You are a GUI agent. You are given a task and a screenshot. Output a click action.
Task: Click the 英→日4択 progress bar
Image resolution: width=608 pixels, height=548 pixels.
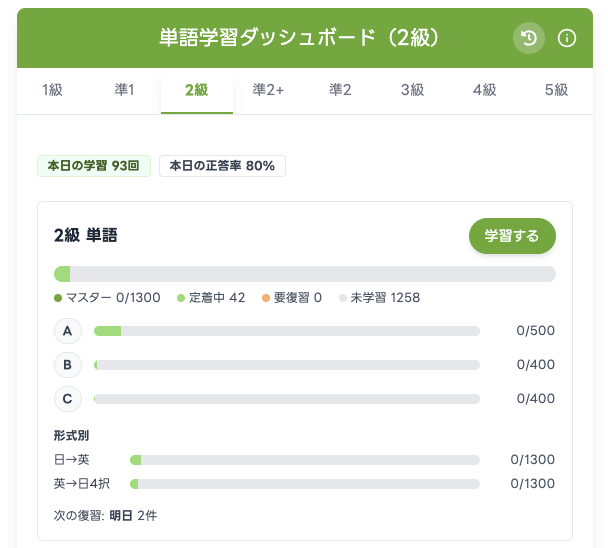tap(305, 484)
